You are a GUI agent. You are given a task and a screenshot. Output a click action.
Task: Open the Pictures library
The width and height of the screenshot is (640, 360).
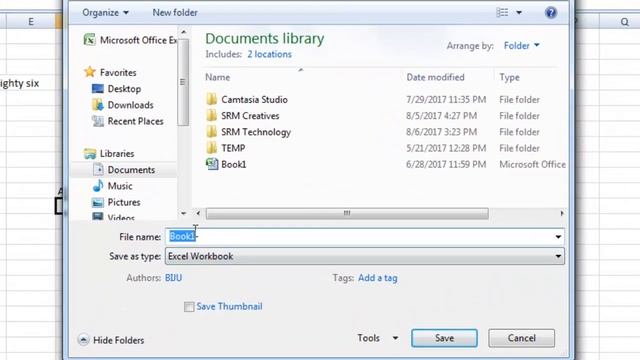tap(116, 202)
